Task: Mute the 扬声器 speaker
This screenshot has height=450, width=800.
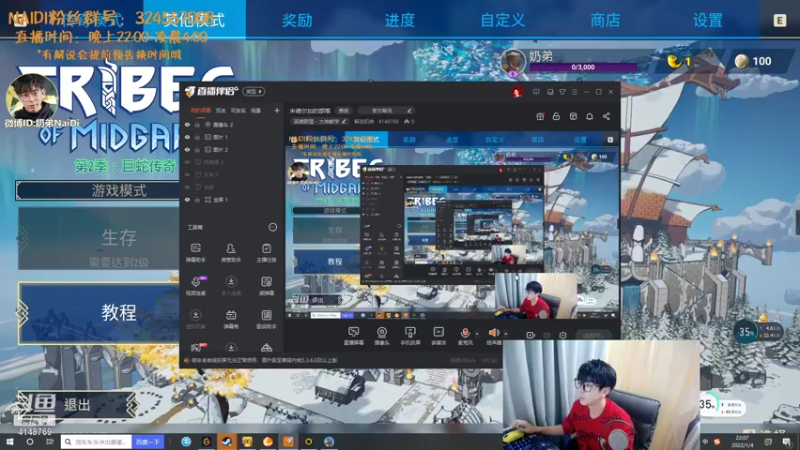Action: point(493,335)
